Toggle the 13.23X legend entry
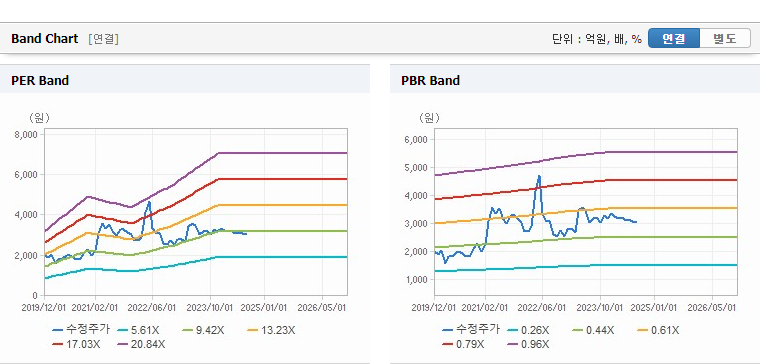Image resolution: width=760 pixels, height=364 pixels. point(271,330)
